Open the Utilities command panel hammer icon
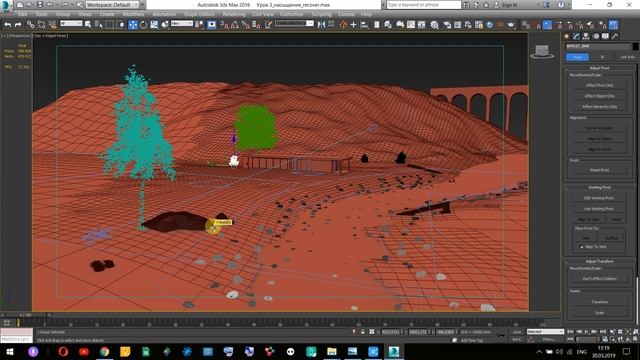This screenshot has height=360, width=640. [x=615, y=36]
